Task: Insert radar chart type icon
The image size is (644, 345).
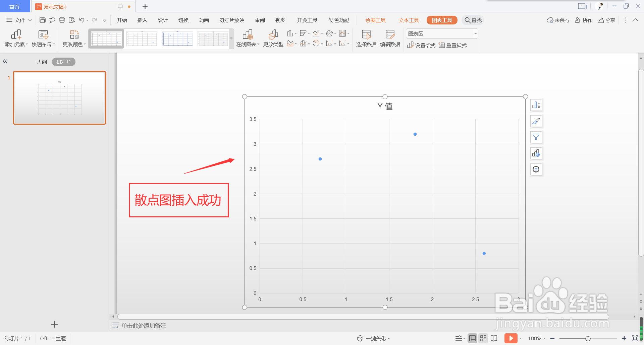Action: 329,33
